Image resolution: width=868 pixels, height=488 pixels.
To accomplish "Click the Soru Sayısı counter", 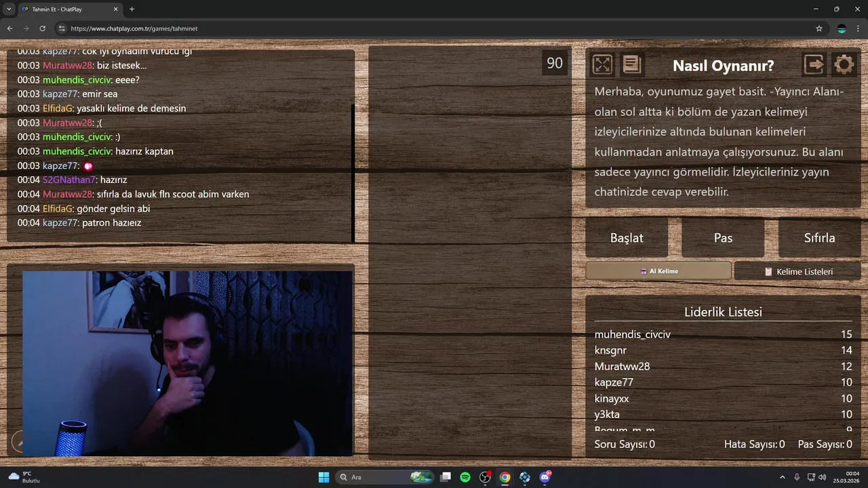I will (625, 445).
